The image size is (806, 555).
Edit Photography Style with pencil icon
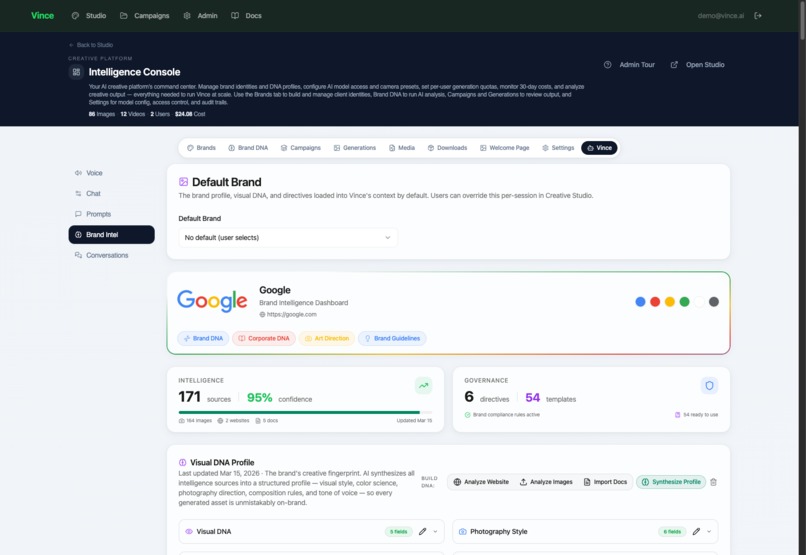[x=696, y=532]
